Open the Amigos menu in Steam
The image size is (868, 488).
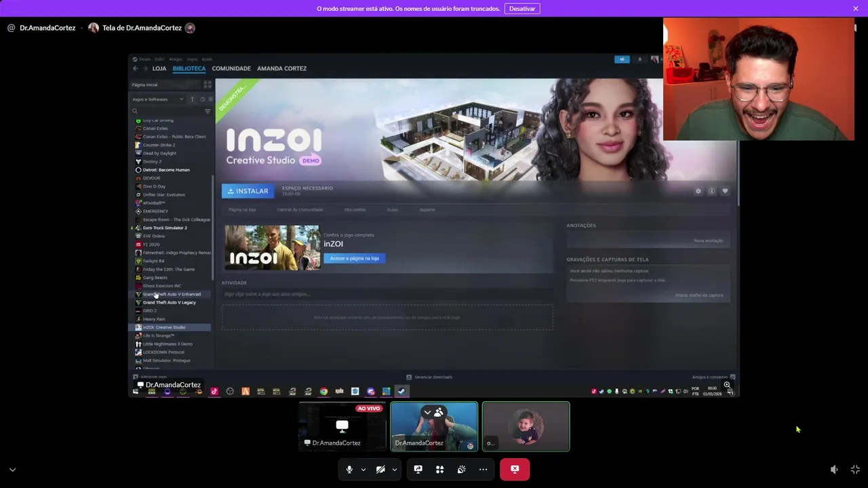(176, 59)
